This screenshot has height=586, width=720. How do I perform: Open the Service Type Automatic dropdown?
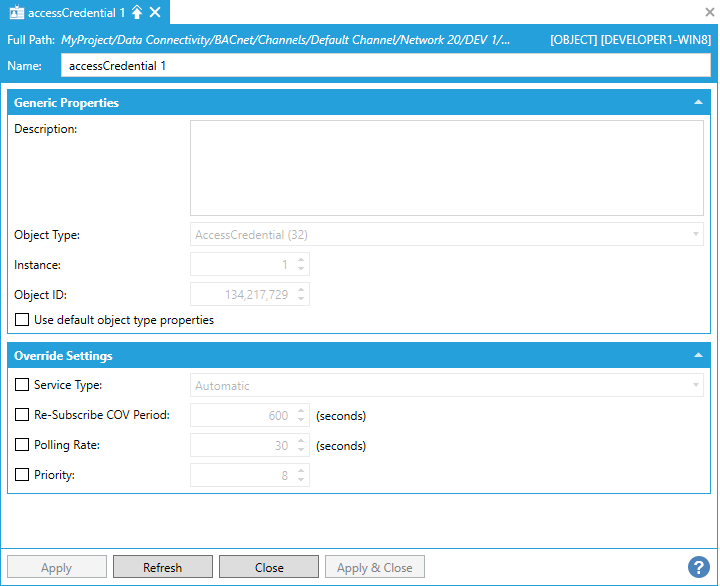tap(446, 386)
